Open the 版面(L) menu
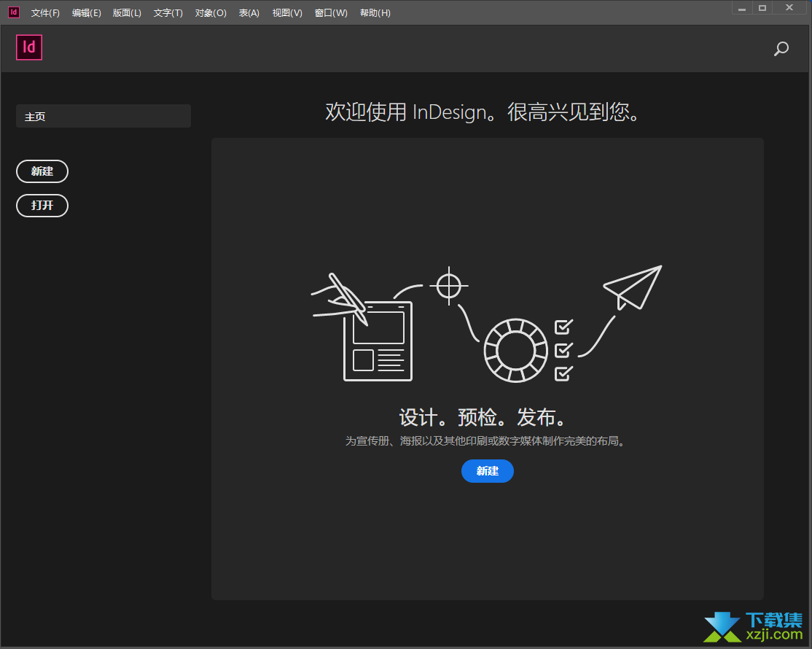This screenshot has width=812, height=649. pos(127,13)
